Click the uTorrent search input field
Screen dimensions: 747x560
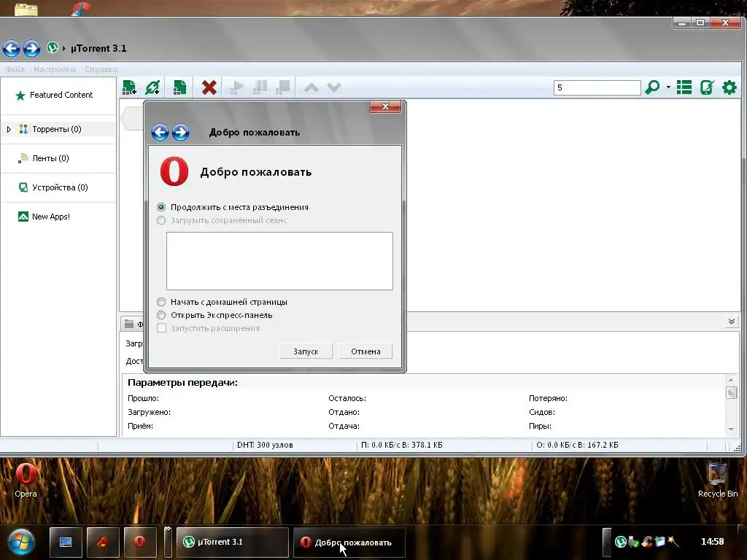click(x=597, y=87)
